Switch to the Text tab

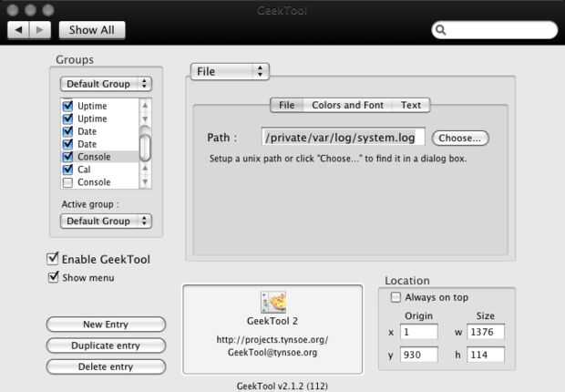pyautogui.click(x=411, y=105)
